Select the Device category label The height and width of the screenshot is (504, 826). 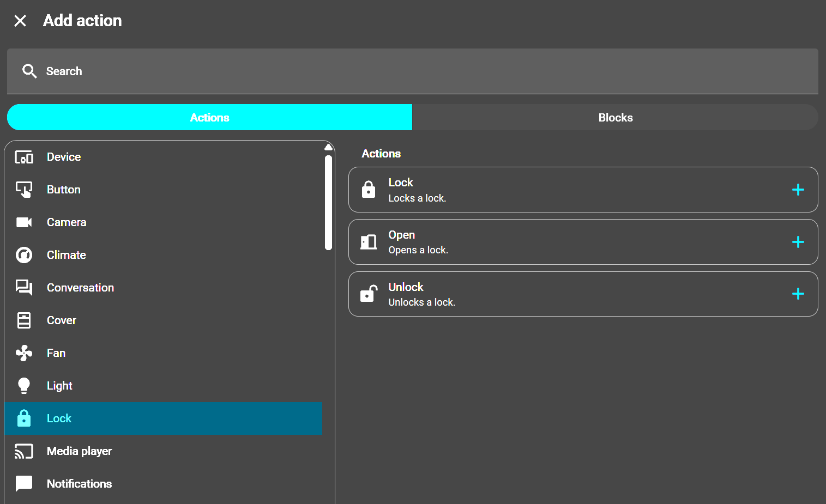(x=64, y=157)
